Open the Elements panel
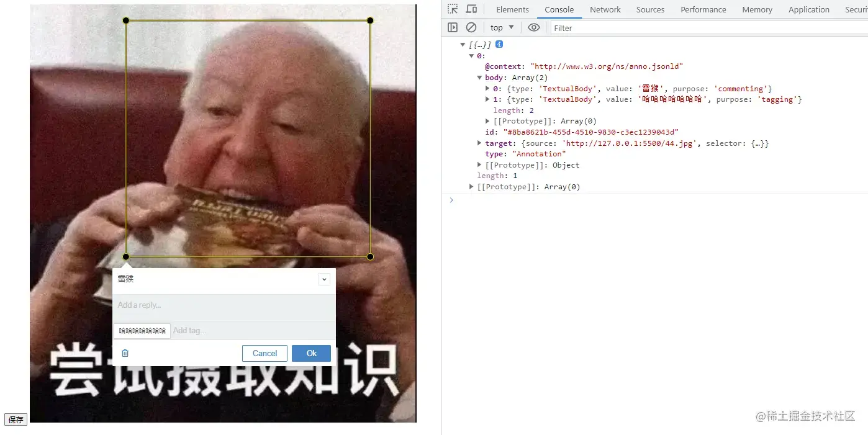868x435 pixels. 512,9
